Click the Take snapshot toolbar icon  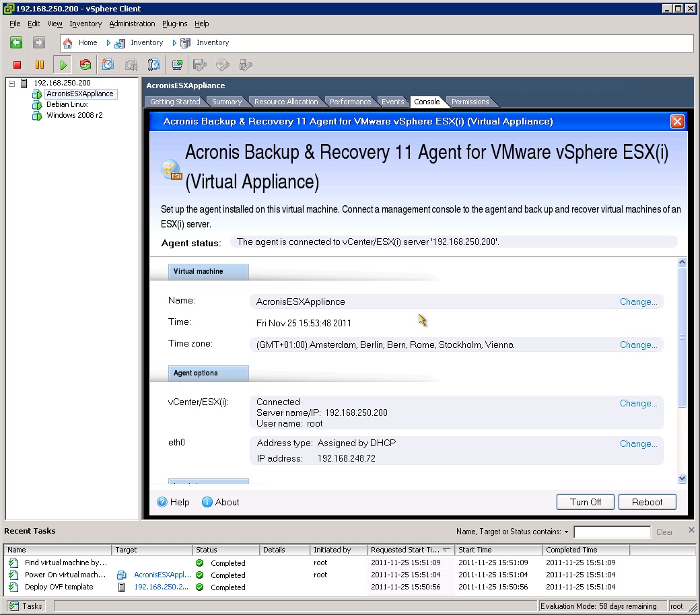click(108, 65)
